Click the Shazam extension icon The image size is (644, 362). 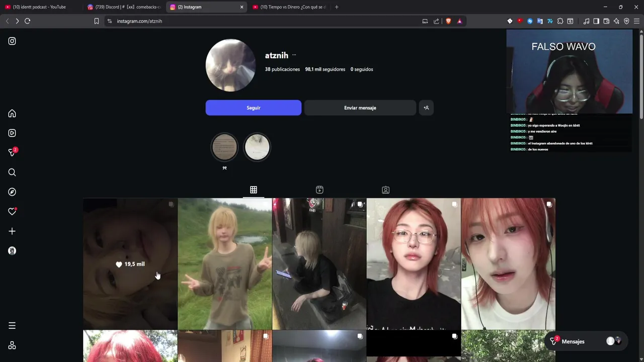(x=530, y=21)
